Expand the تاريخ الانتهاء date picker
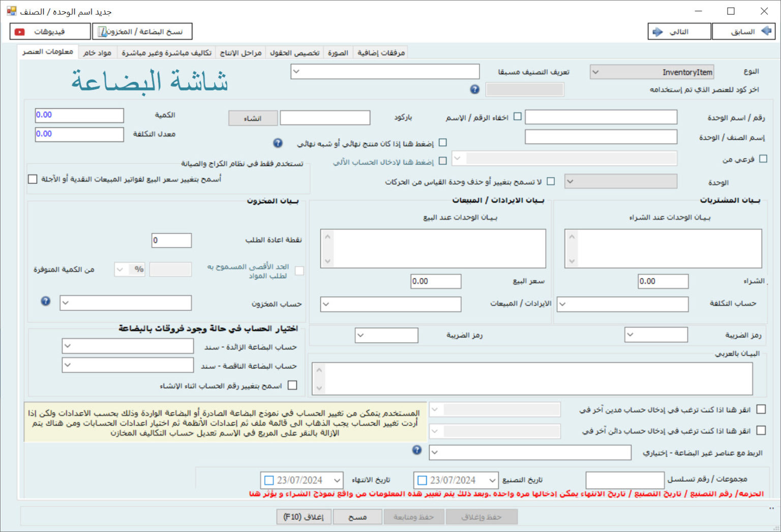 pos(337,480)
